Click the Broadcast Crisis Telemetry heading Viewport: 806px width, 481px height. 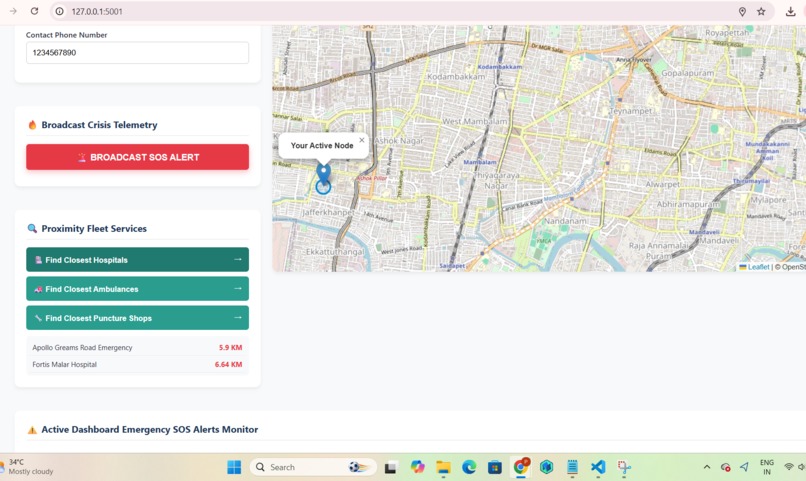click(99, 125)
